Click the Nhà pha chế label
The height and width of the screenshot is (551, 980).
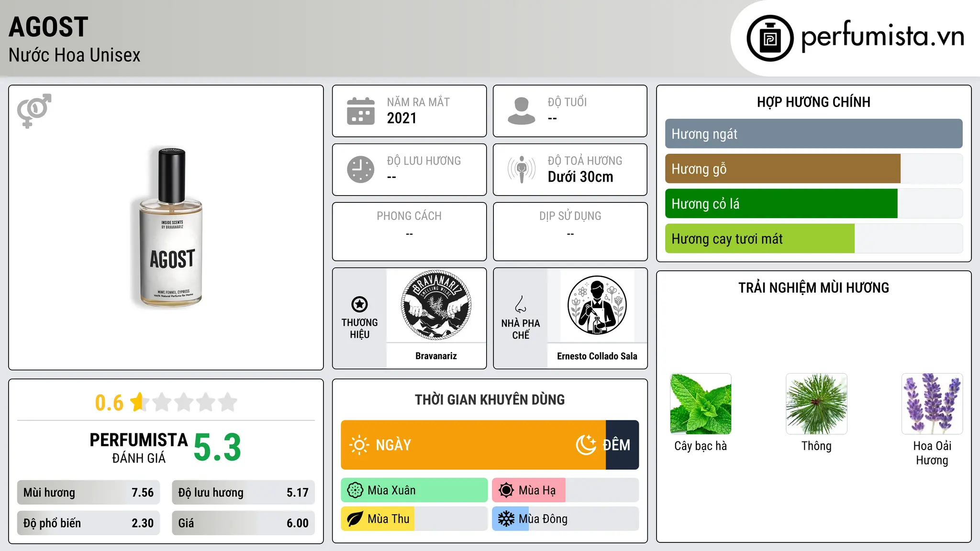coord(521,329)
